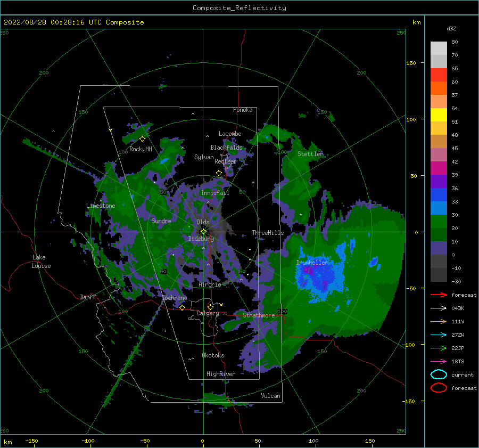
Task: Choose the dark grey swatch above -30 dBZ
Action: 439,275
